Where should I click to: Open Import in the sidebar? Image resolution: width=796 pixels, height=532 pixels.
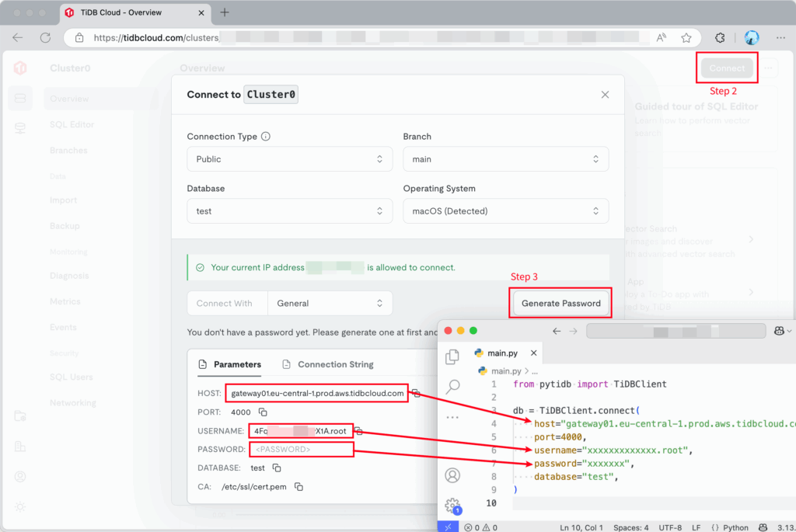click(x=64, y=200)
